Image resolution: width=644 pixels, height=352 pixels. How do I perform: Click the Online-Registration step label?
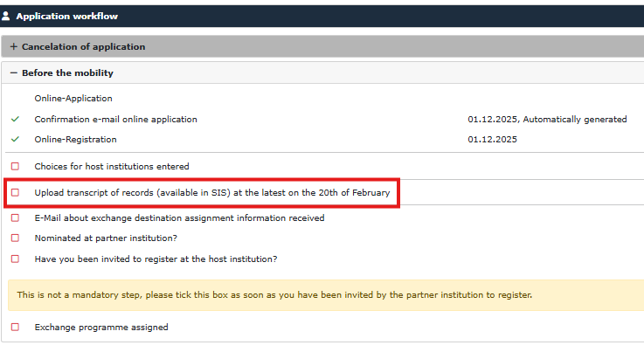[x=75, y=140]
